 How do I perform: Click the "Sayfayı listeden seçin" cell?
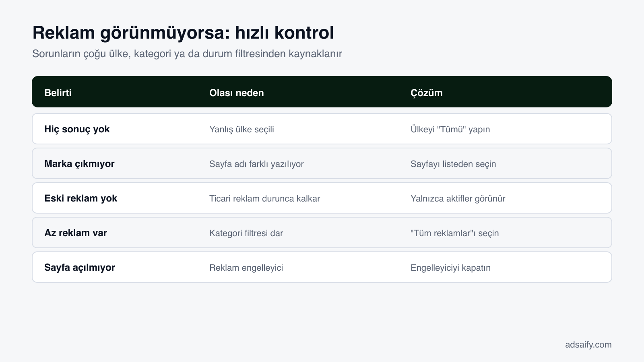point(453,164)
